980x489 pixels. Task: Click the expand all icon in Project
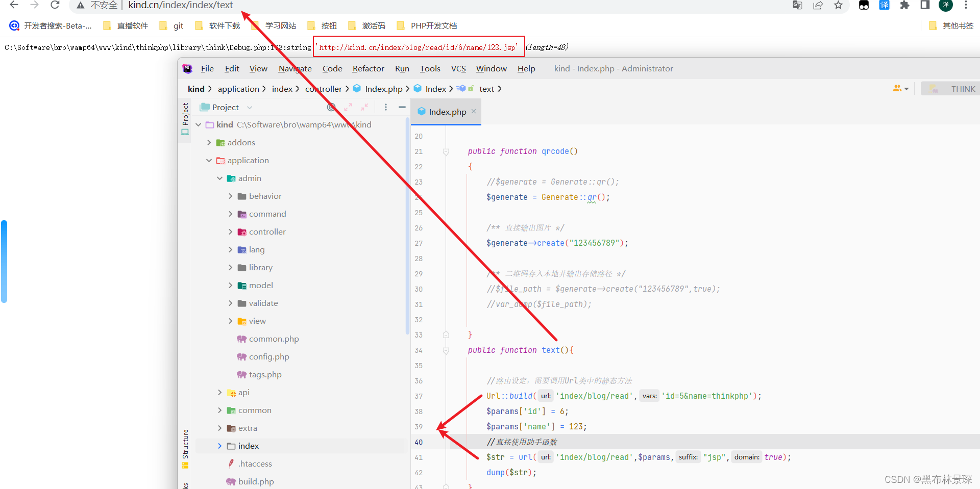click(348, 107)
